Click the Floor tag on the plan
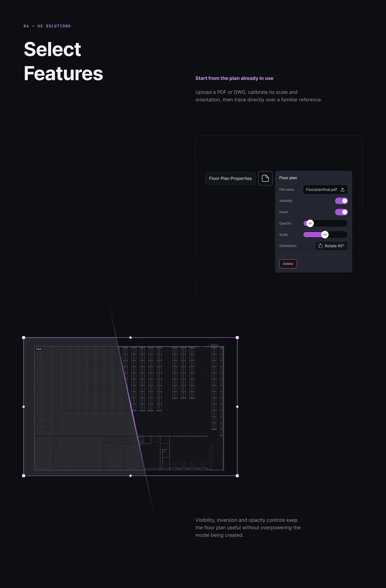Image resolution: width=386 pixels, height=588 pixels. (x=39, y=349)
